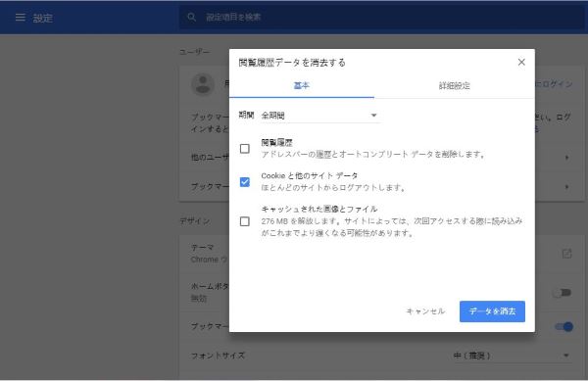Switch to the 詳細設定 tab

(x=454, y=86)
